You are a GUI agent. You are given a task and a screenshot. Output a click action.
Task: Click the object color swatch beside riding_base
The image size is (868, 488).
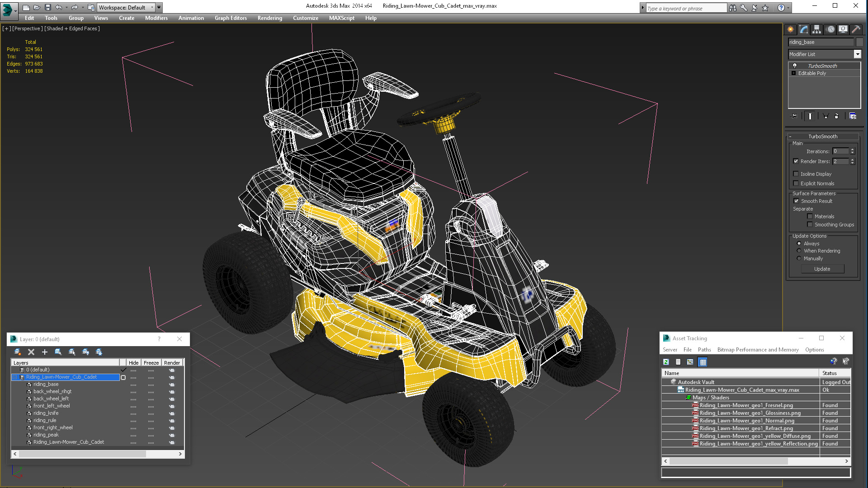click(x=859, y=42)
